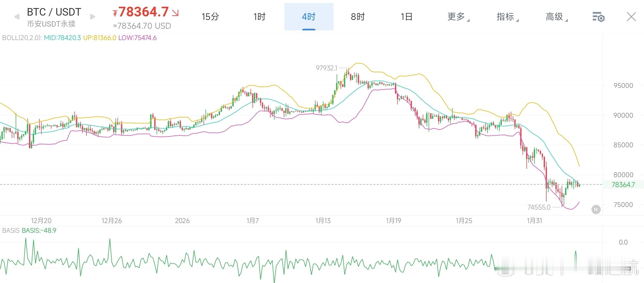Image resolution: width=644 pixels, height=283 pixels.
Task: Switch to the 1日 daily timeframe tab
Action: tap(407, 17)
